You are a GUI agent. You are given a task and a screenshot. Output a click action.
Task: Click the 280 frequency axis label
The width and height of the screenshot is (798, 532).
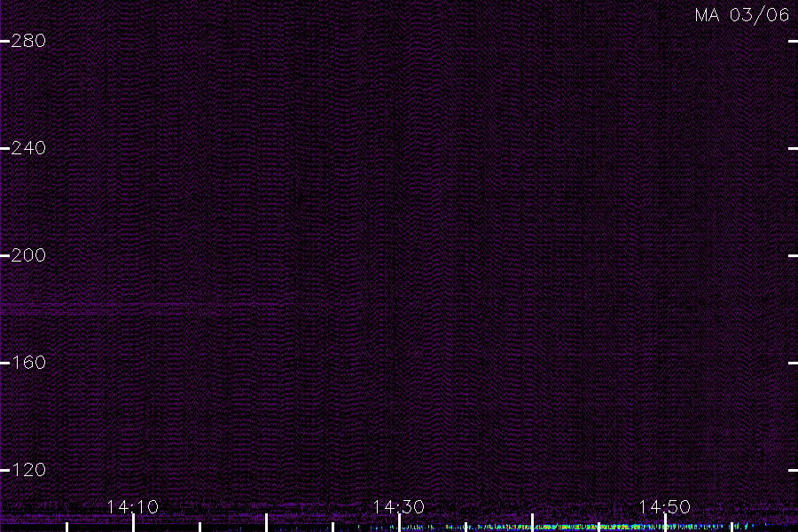click(28, 41)
